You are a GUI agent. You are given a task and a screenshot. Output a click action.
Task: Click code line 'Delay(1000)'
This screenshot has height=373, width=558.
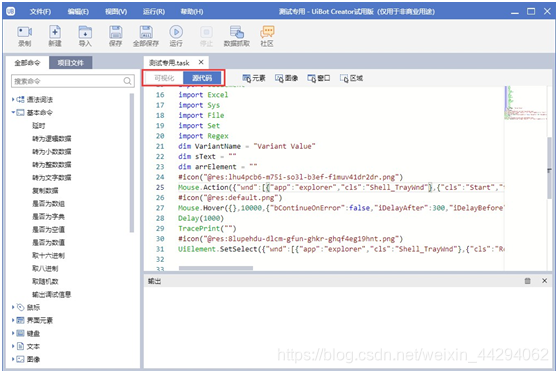pos(201,218)
